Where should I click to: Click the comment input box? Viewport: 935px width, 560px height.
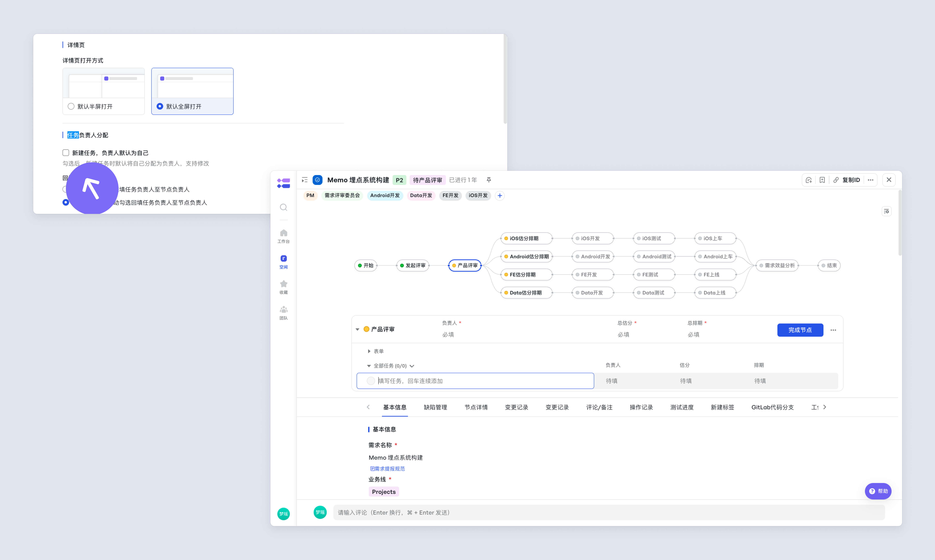pos(609,512)
